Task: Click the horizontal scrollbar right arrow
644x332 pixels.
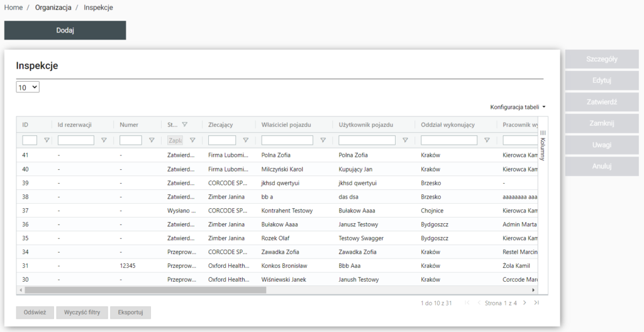Action: pos(534,290)
